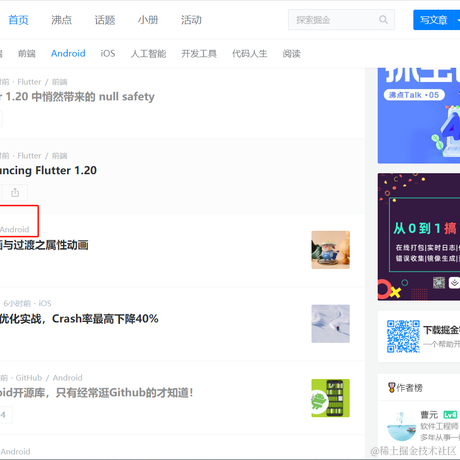The image size is (460, 460).
Task: Click the medal icon beside 作者榜
Action: pyautogui.click(x=392, y=388)
